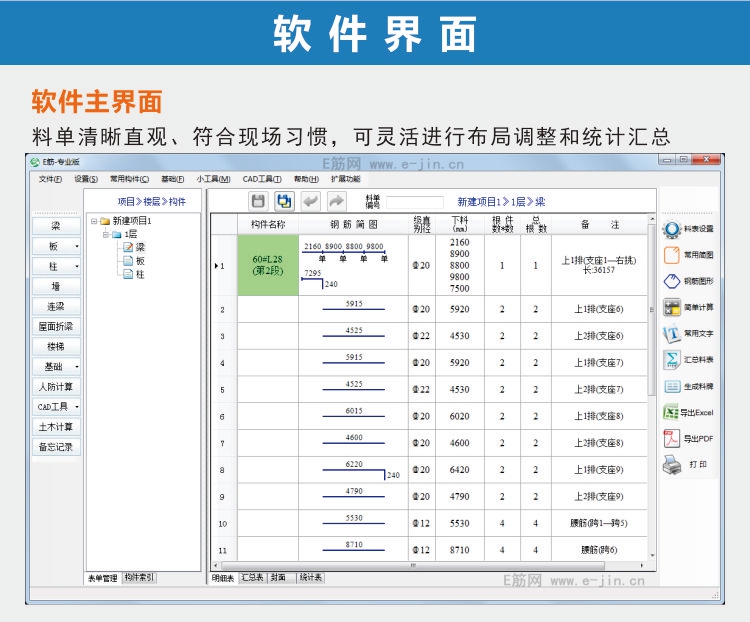This screenshot has width=750, height=622.
Task: Open the 基础(F) menu
Action: pyautogui.click(x=173, y=179)
